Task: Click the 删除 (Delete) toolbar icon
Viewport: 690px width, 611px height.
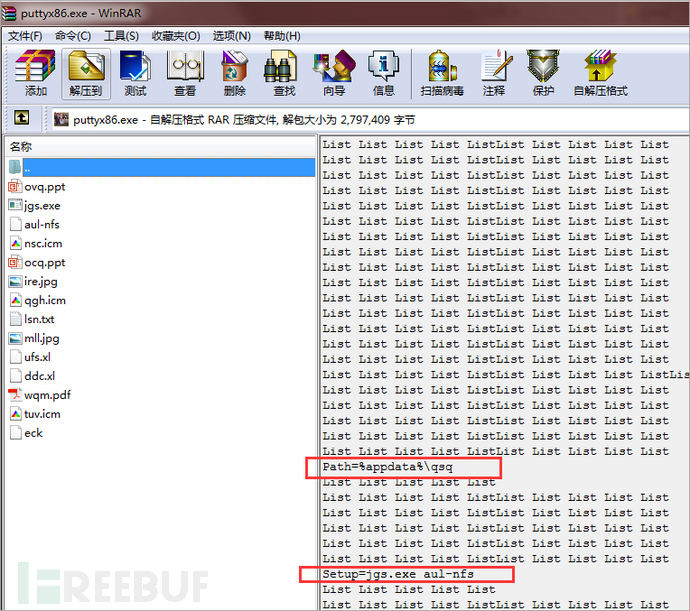Action: [x=235, y=66]
